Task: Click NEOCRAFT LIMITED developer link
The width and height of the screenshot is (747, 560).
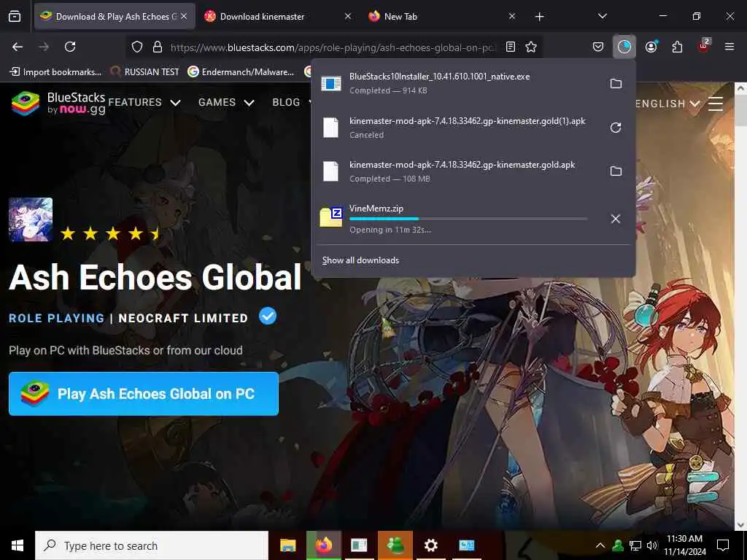Action: coord(183,318)
